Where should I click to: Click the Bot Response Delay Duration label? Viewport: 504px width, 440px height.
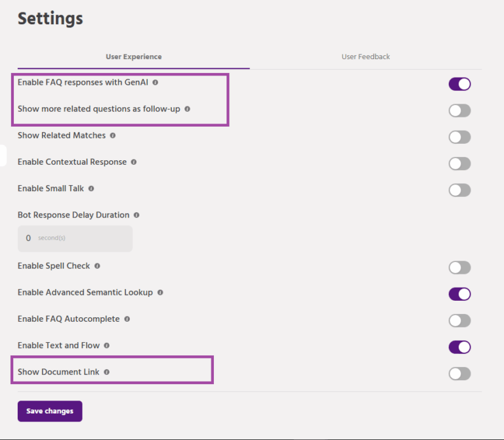[73, 215]
